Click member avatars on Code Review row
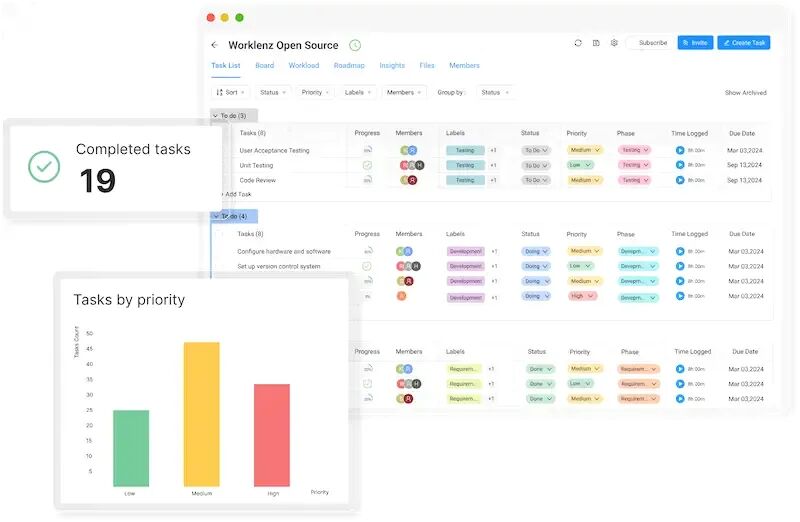800x522 pixels. click(409, 180)
